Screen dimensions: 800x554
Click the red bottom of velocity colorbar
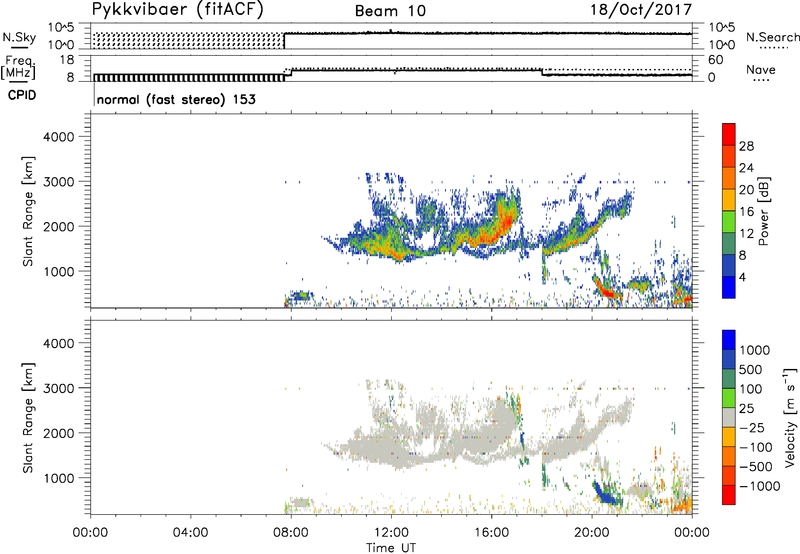click(x=729, y=495)
